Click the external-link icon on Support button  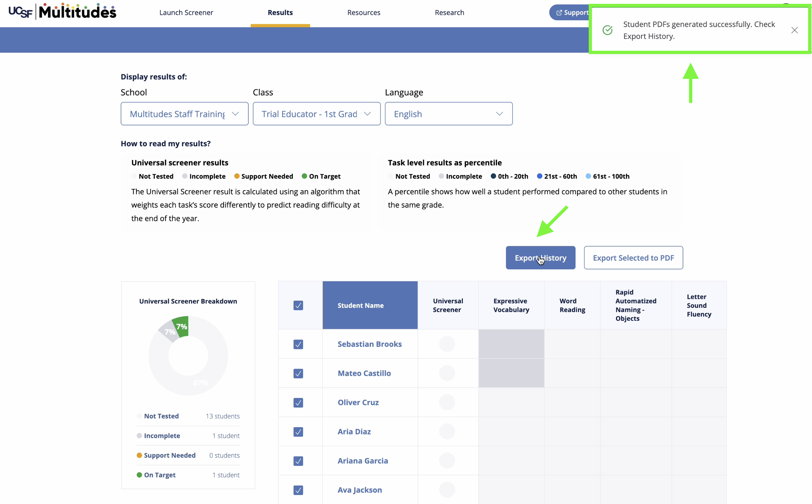[559, 13]
